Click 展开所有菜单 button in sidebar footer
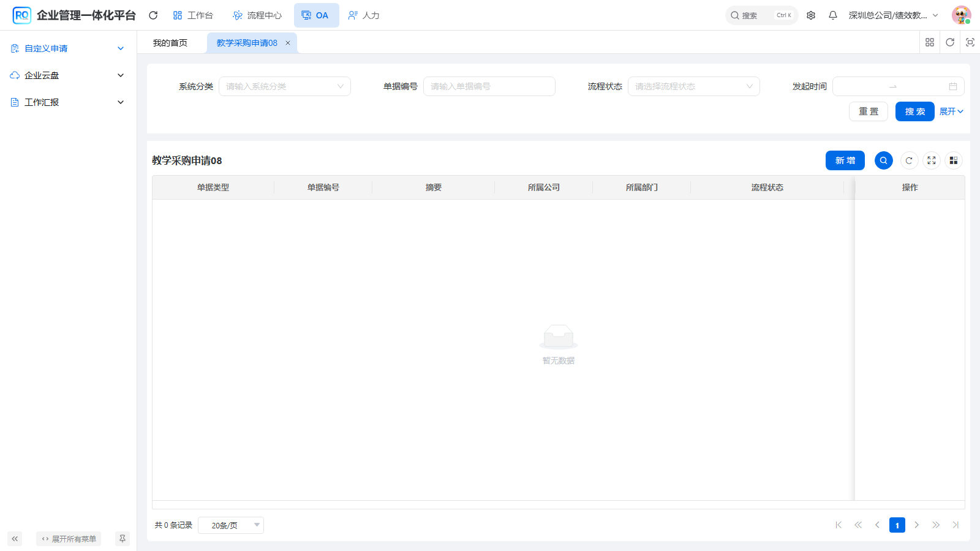The image size is (980, 551). pos(69,539)
